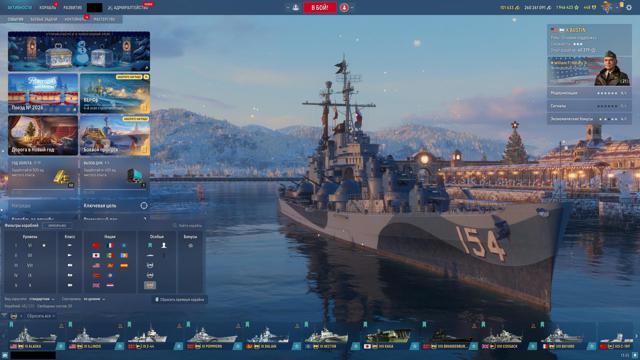Select the IX Alaska ship thumbnail in carousel
The width and height of the screenshot is (640, 360).
point(33,336)
